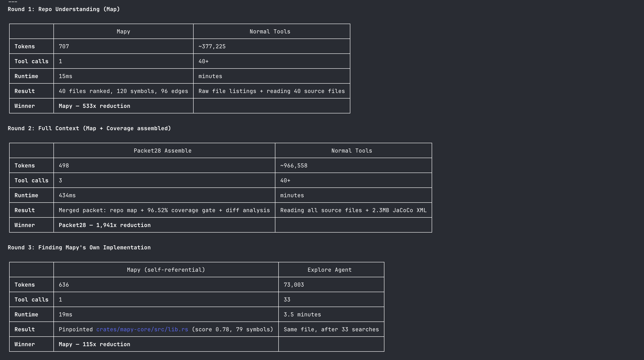Screen dimensions: 644x360
Task: Select the Mapy — 533x reduction winner cell
Action: click(x=94, y=106)
